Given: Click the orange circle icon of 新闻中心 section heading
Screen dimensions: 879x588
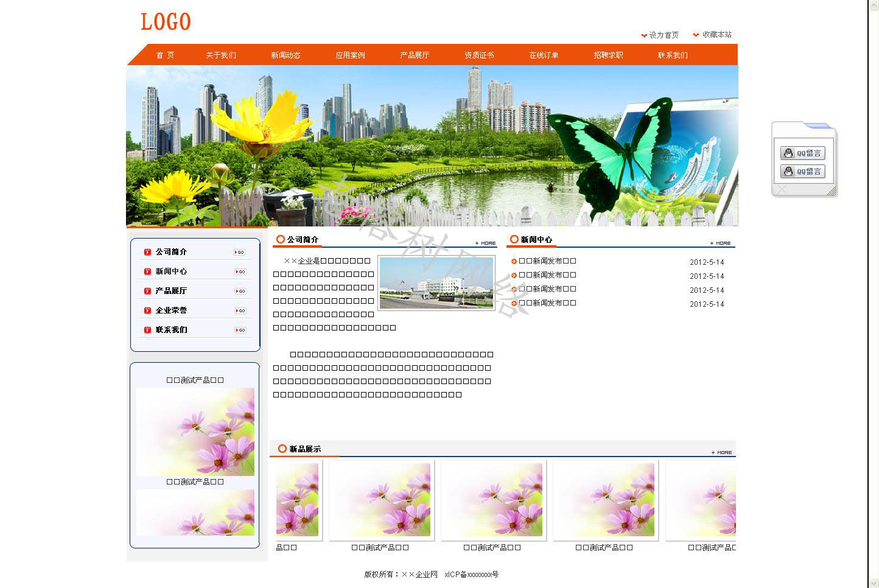Looking at the screenshot, I should click(514, 239).
